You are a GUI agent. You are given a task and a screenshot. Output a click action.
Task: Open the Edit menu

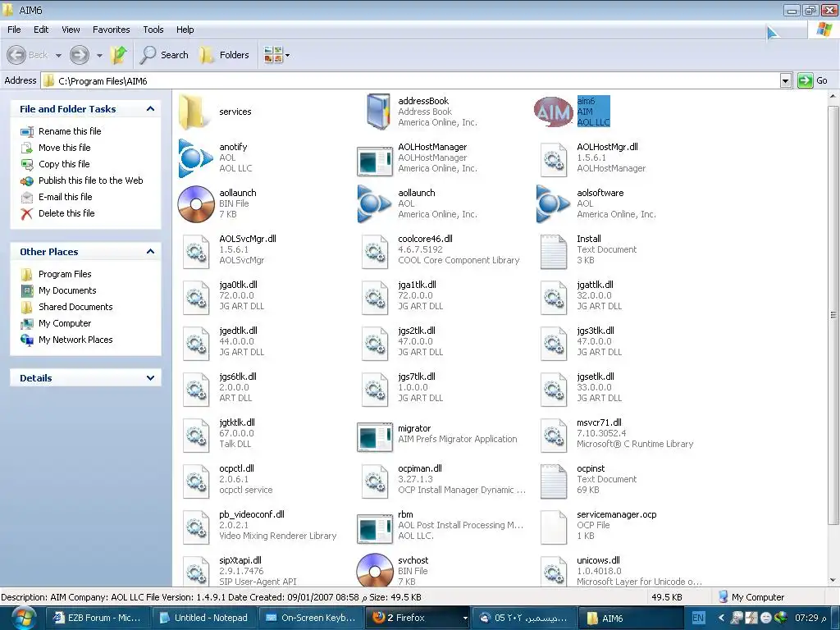pos(41,30)
